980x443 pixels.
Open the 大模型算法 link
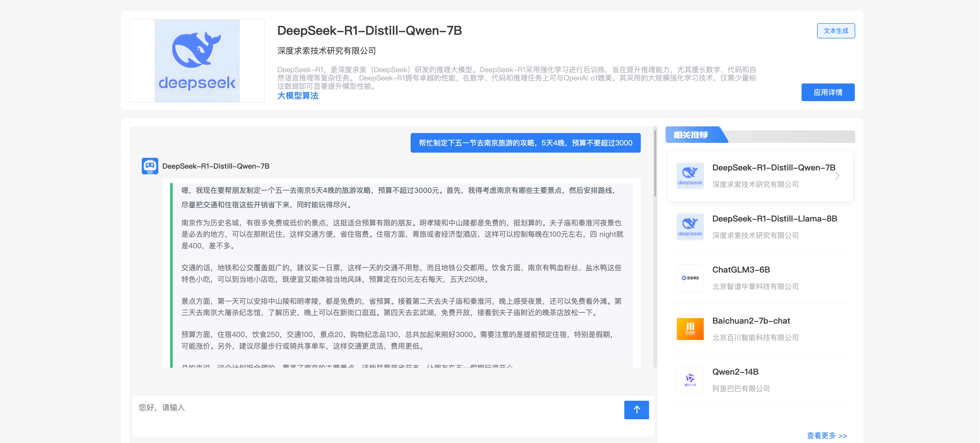[x=297, y=96]
